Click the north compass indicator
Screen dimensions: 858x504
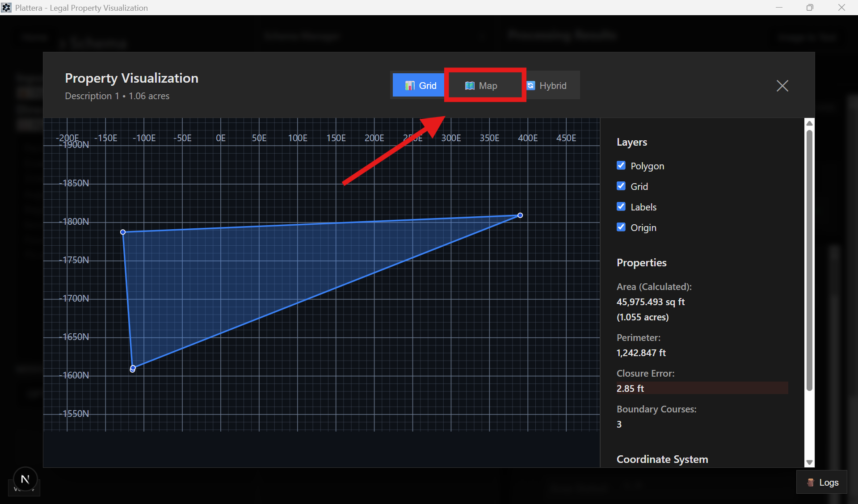[25, 479]
